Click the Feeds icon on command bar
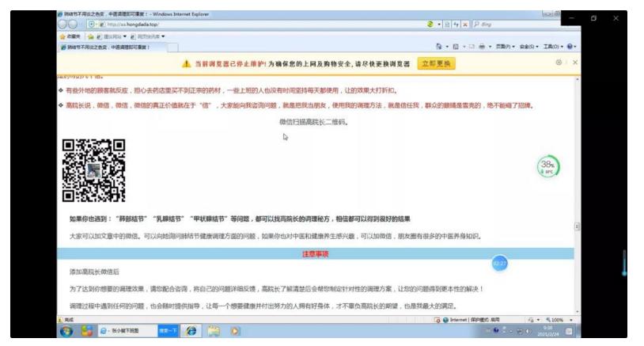Viewport: 644px width, 346px height. coord(456,47)
